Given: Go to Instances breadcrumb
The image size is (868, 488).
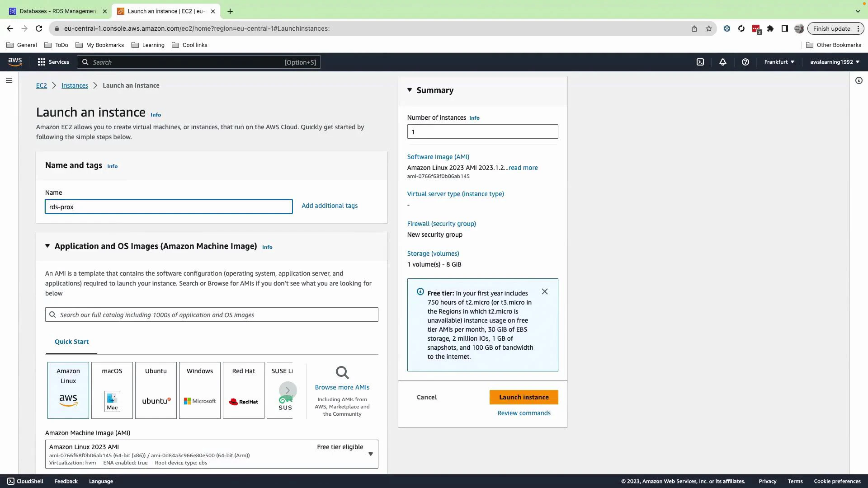Looking at the screenshot, I should 75,85.
